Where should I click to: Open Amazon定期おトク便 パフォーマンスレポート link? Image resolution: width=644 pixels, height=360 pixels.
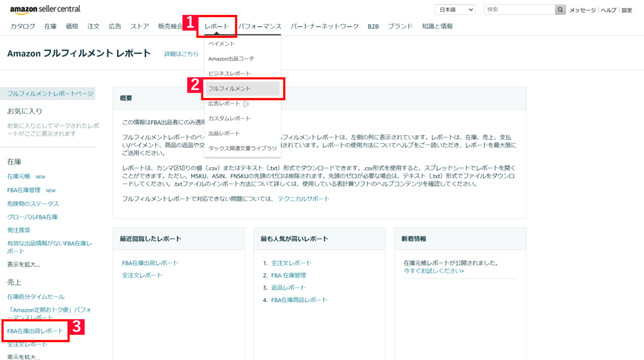(49, 314)
